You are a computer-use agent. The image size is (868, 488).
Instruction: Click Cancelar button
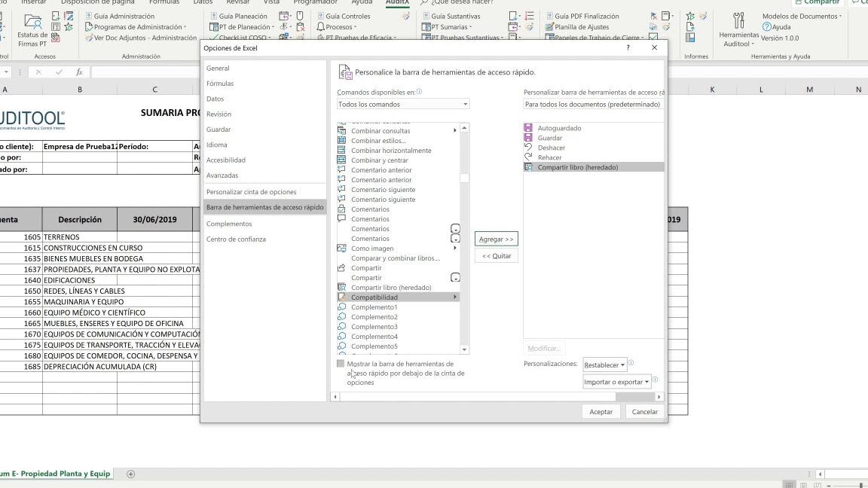pos(645,412)
